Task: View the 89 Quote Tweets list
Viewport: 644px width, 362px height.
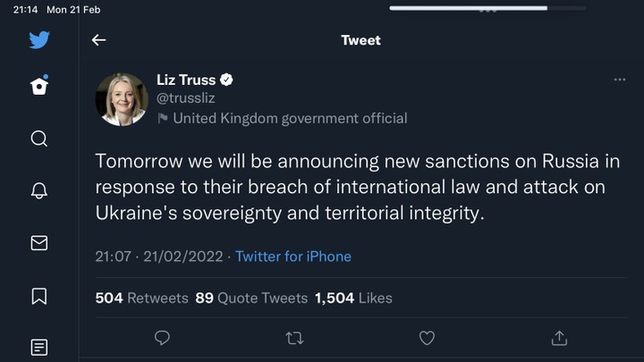Action: click(251, 298)
